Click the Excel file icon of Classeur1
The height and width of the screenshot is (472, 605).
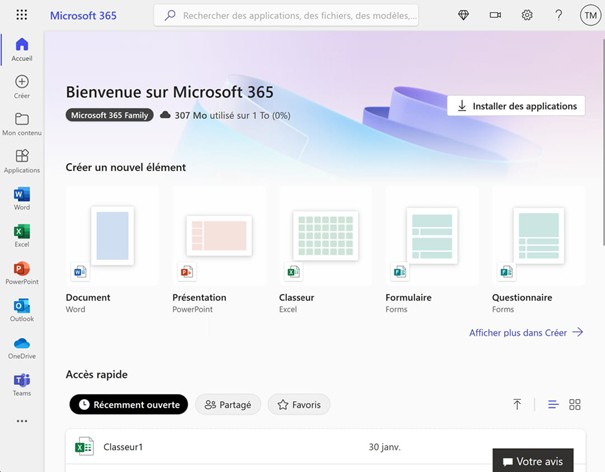tap(84, 447)
